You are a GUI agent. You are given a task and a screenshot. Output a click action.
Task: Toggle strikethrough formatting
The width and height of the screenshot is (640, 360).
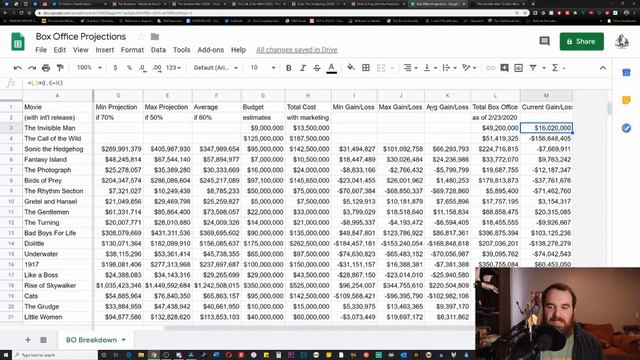[x=317, y=68]
